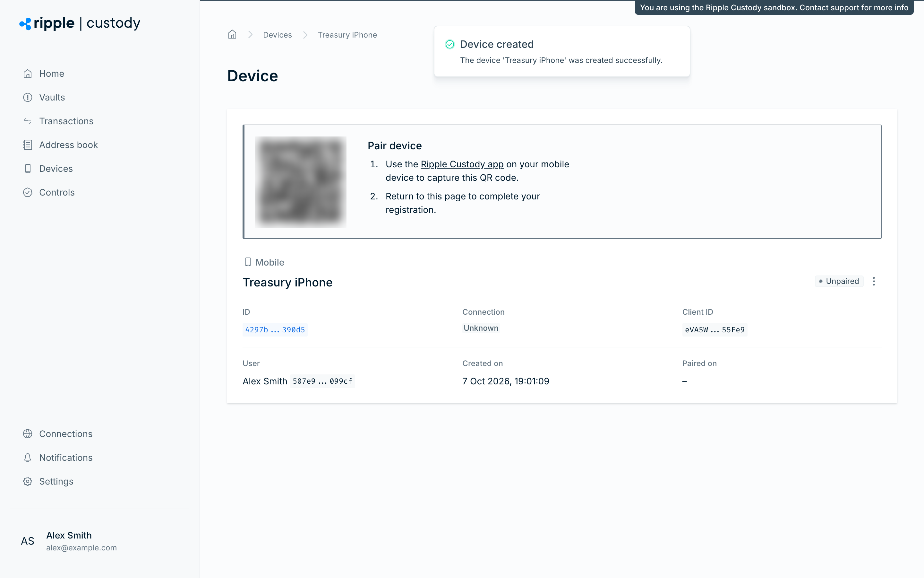The height and width of the screenshot is (578, 924).
Task: Click the Unpaired status badge
Action: coord(839,281)
